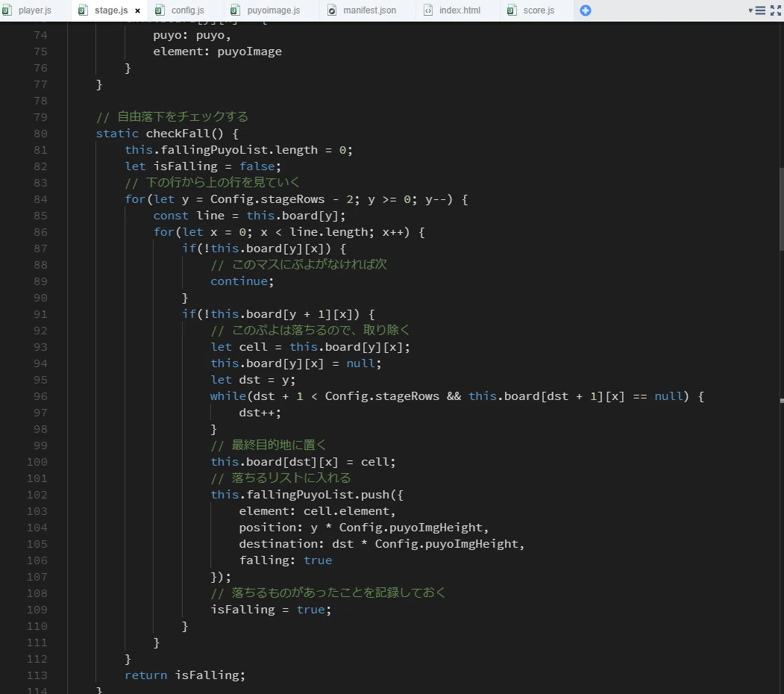The height and width of the screenshot is (694, 784).
Task: Click 'isFalling = true;' on line 109
Action: (x=271, y=610)
